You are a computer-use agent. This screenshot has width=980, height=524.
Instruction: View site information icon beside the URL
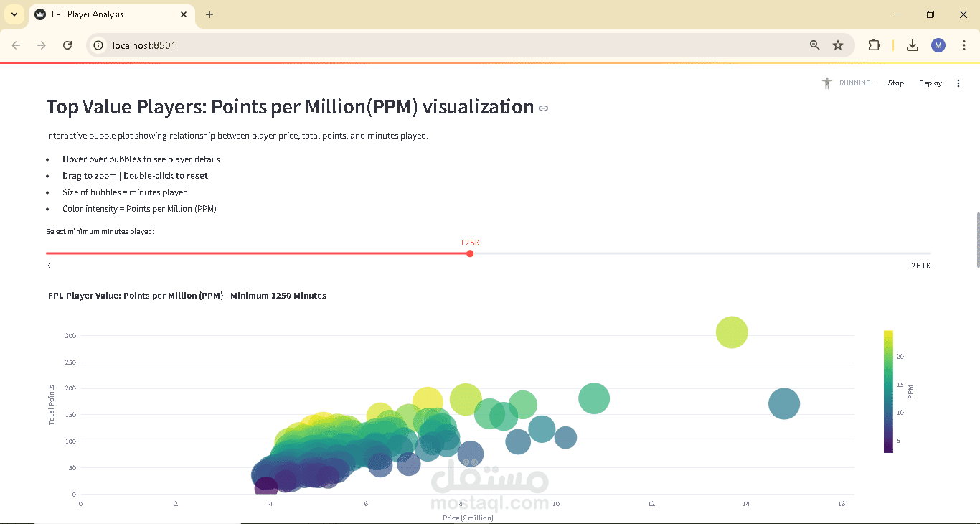click(x=99, y=45)
